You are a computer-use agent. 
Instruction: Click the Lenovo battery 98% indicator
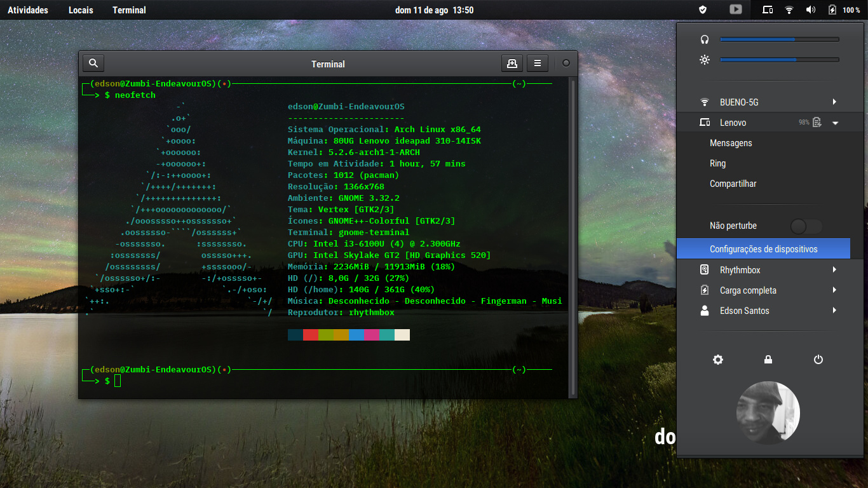[x=810, y=123]
